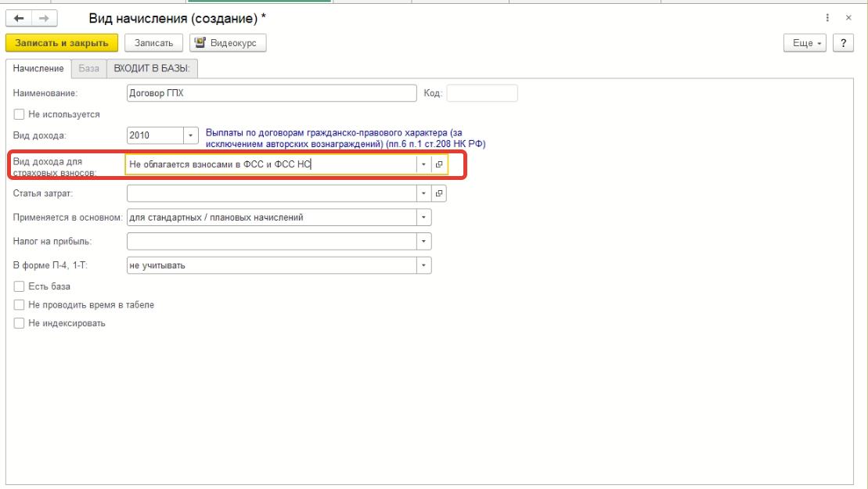Open the В форме П-4, 1-Т dropdown
Screen dimensions: 868x489
coord(424,265)
